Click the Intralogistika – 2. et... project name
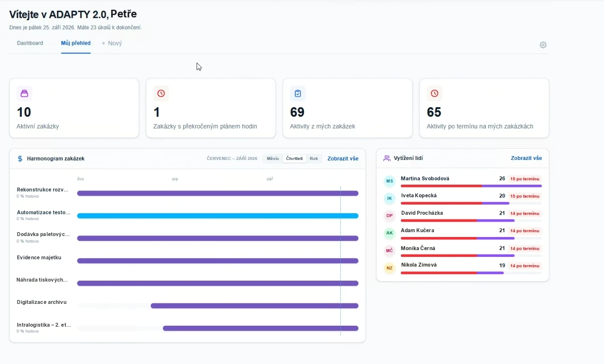The height and width of the screenshot is (364, 604). (x=44, y=325)
